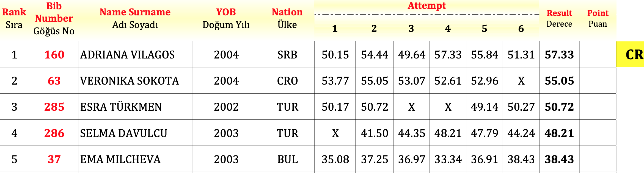Click the CRO nation cell
The height and width of the screenshot is (173, 644).
tap(287, 81)
